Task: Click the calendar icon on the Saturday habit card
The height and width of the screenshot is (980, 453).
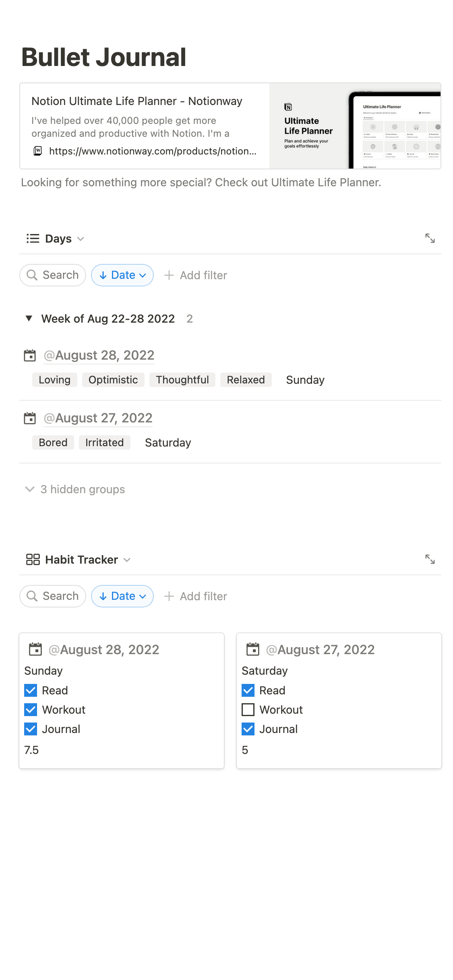Action: point(253,649)
